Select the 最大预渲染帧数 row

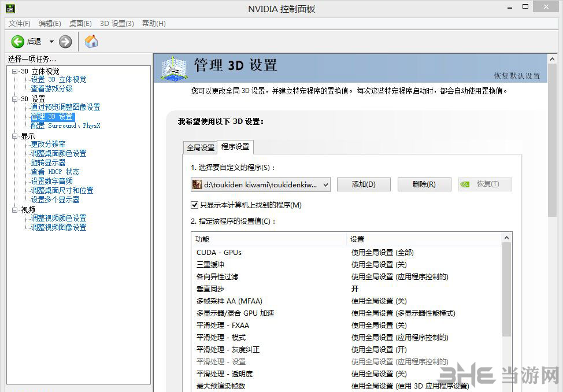coord(346,386)
